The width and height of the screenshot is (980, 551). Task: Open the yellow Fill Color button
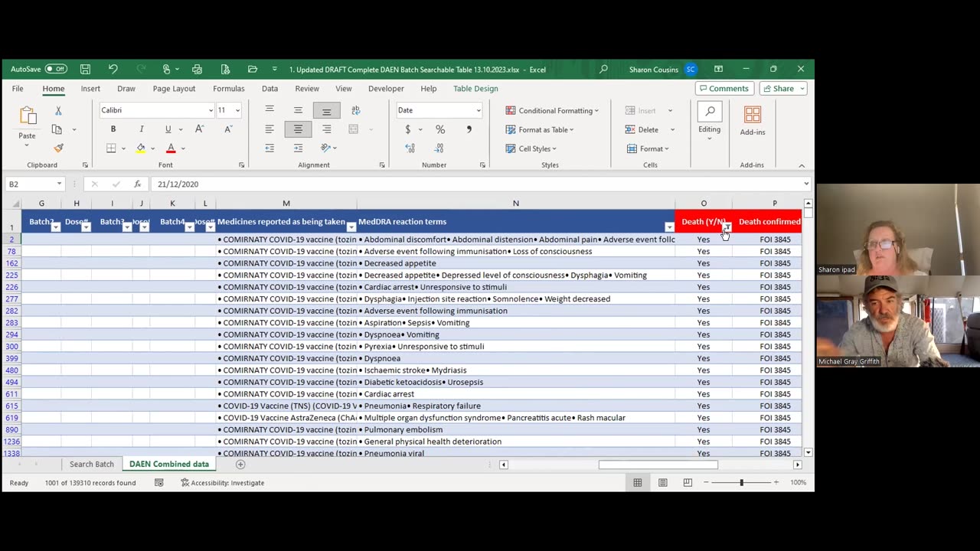[x=141, y=148]
